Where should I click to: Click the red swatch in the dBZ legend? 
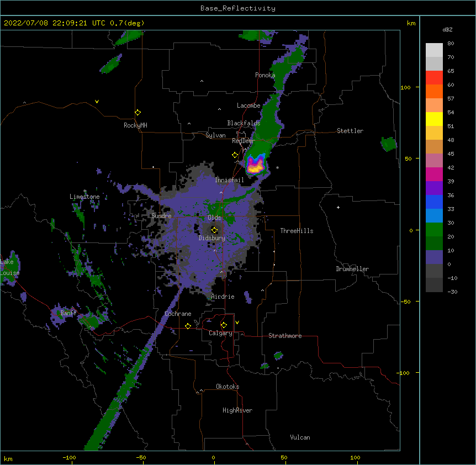point(434,78)
